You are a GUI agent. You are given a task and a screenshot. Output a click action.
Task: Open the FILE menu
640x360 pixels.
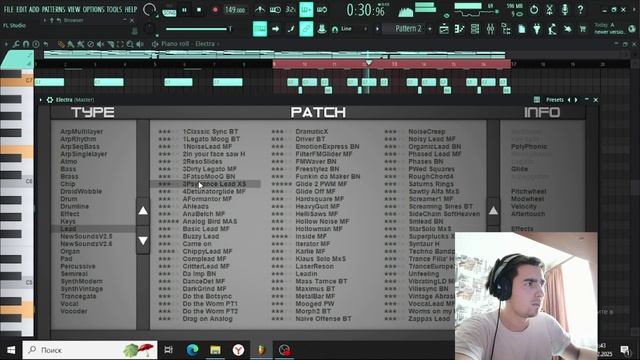(8, 9)
